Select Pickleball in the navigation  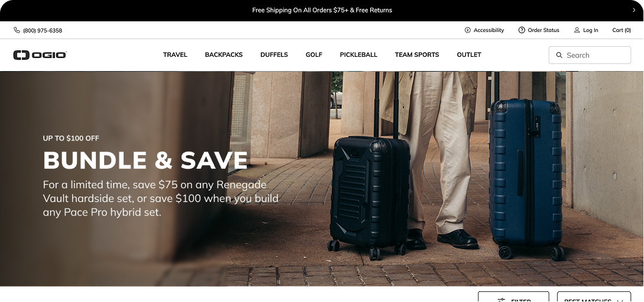pos(358,54)
